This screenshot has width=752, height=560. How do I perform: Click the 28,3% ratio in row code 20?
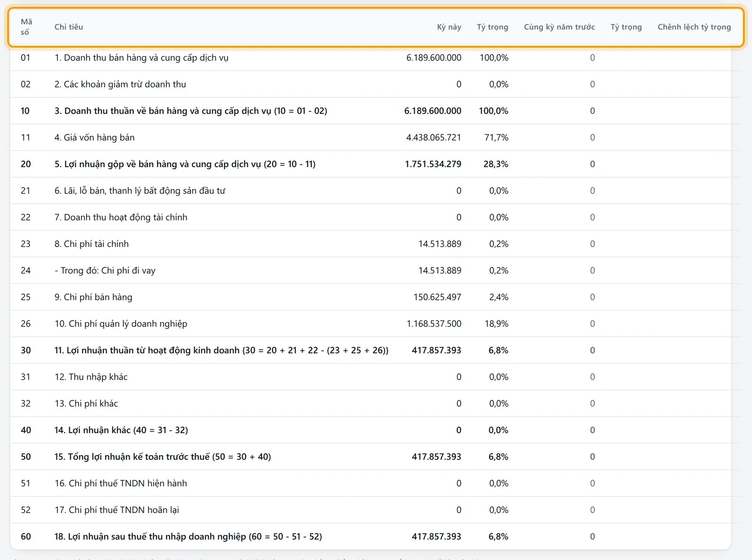496,164
